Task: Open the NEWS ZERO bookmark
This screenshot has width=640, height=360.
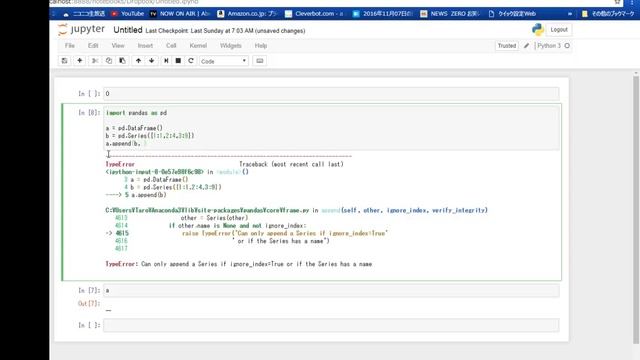Action: point(449,13)
